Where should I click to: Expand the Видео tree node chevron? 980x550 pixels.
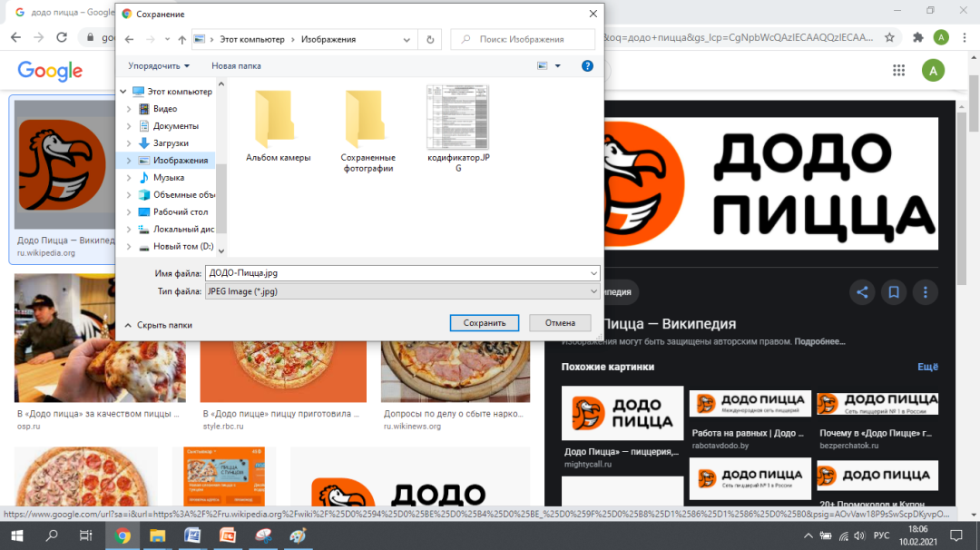[x=130, y=109]
